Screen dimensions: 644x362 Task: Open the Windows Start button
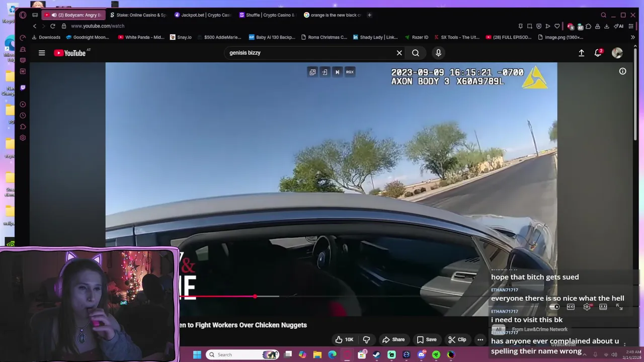click(x=197, y=354)
